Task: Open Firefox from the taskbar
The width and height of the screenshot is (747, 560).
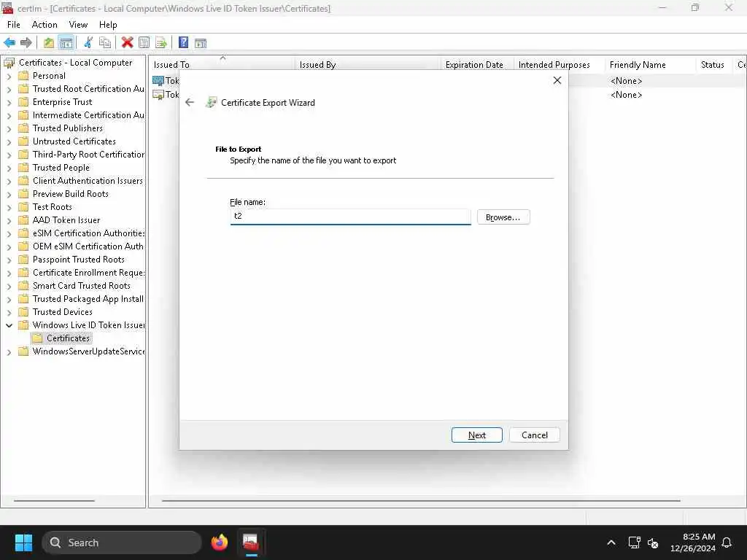Action: (x=220, y=542)
